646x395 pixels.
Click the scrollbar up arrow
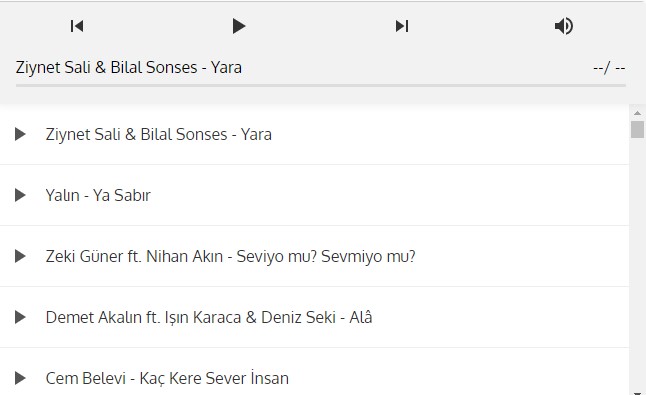637,113
